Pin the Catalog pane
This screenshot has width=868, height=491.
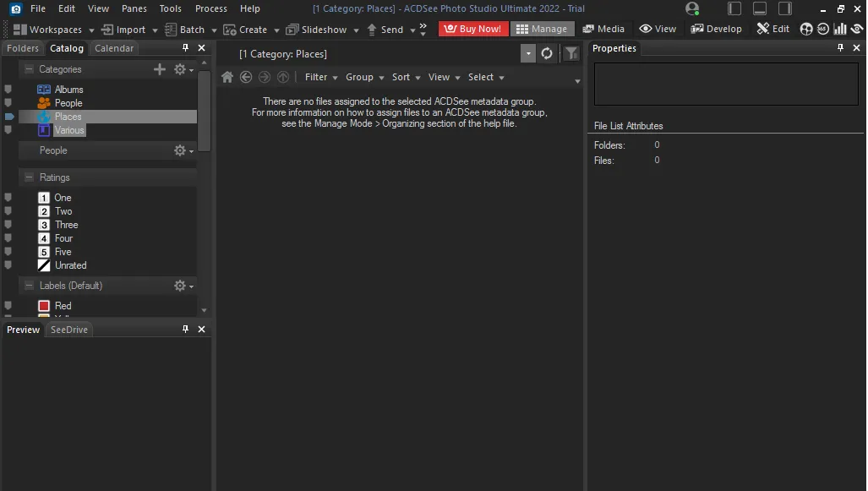(x=185, y=48)
